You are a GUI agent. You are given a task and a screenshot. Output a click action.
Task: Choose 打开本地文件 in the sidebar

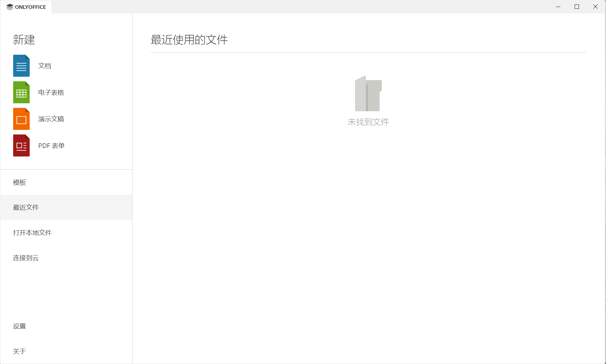click(32, 233)
